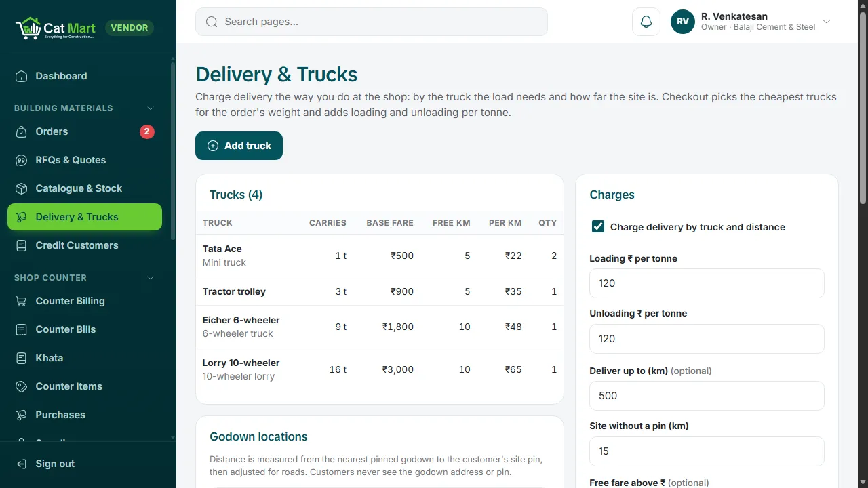Click the Catalogue & Stock box icon

coord(22,188)
